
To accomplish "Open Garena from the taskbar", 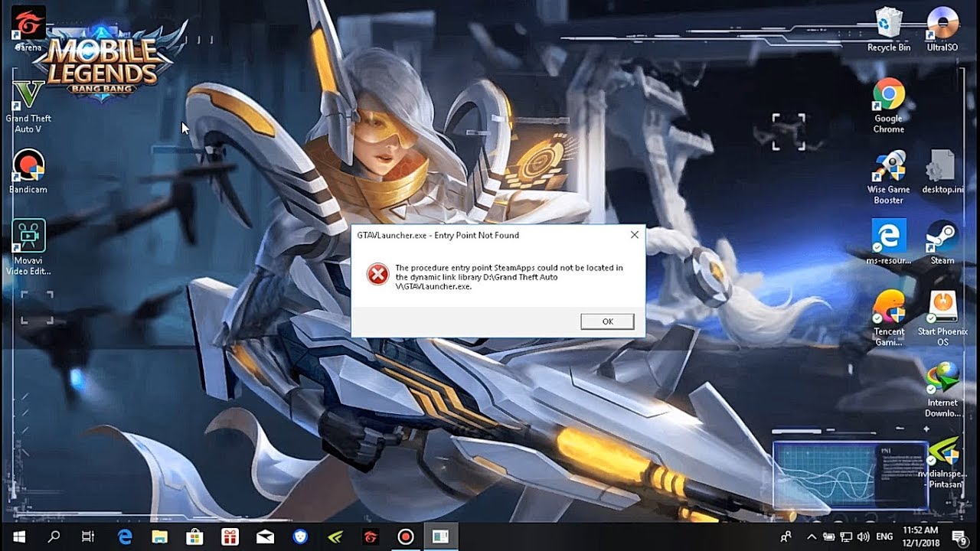I will [x=371, y=536].
